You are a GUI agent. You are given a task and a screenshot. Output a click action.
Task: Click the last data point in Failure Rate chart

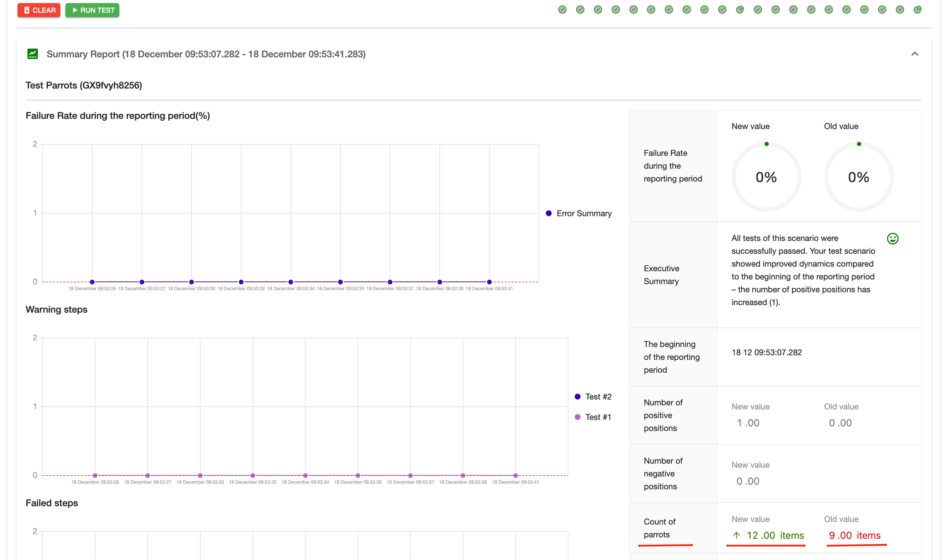(x=489, y=282)
